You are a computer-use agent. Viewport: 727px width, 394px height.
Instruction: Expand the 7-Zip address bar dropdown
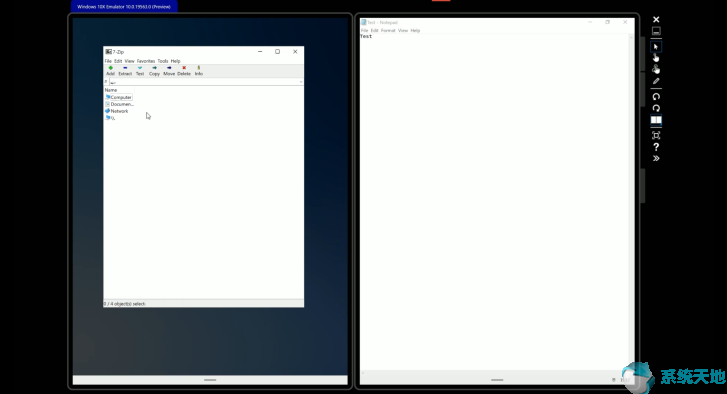301,82
